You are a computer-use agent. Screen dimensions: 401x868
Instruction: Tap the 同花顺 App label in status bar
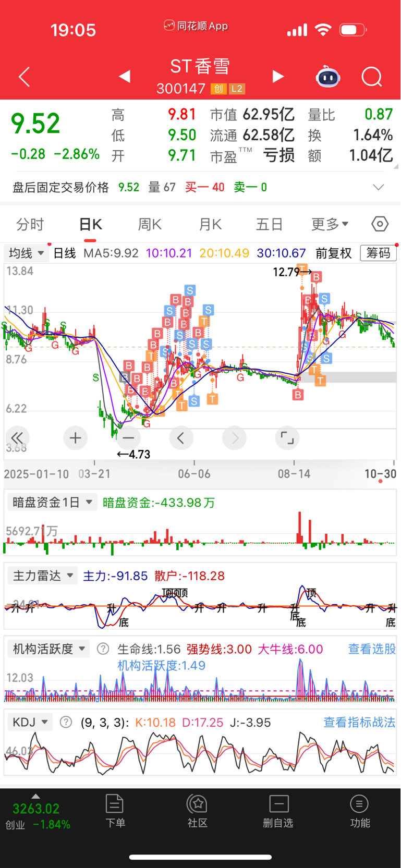196,26
